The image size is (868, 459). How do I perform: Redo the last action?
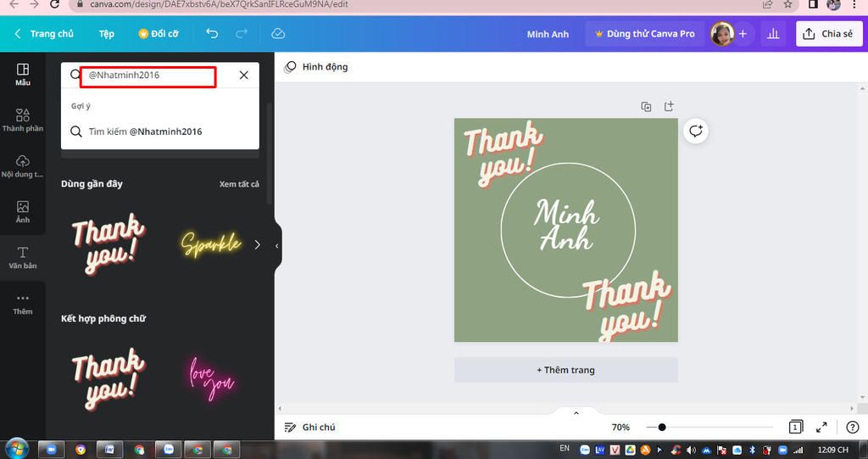242,34
